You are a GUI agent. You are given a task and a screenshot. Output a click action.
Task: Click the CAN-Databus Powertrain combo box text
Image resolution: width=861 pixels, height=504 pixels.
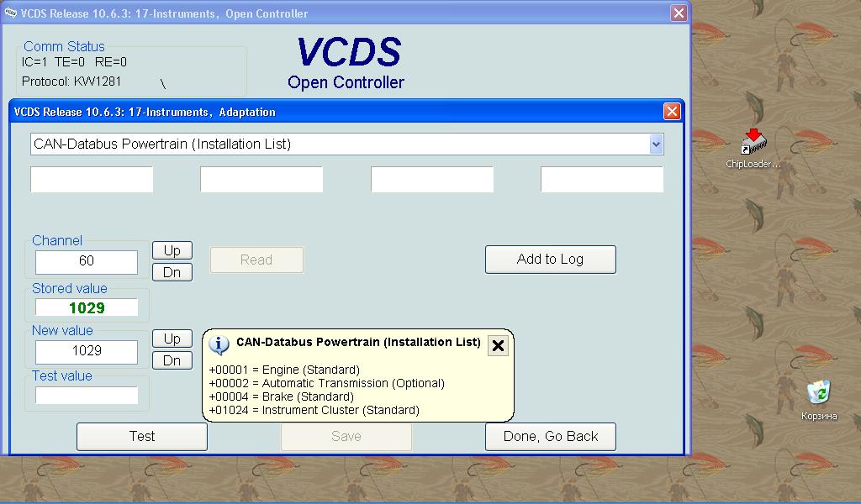[x=162, y=144]
